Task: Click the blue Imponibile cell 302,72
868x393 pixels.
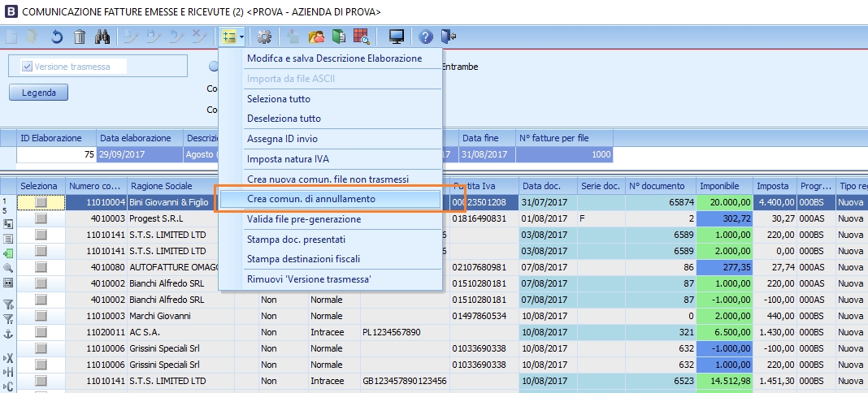Action: point(725,219)
